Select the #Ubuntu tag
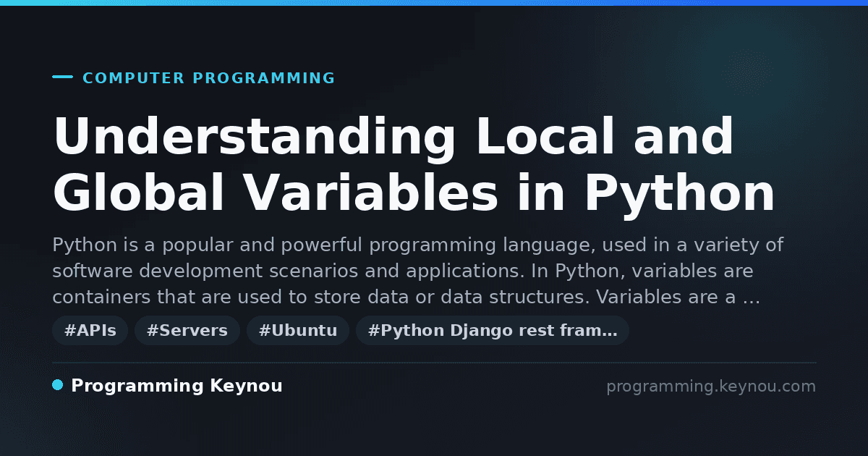 [298, 331]
